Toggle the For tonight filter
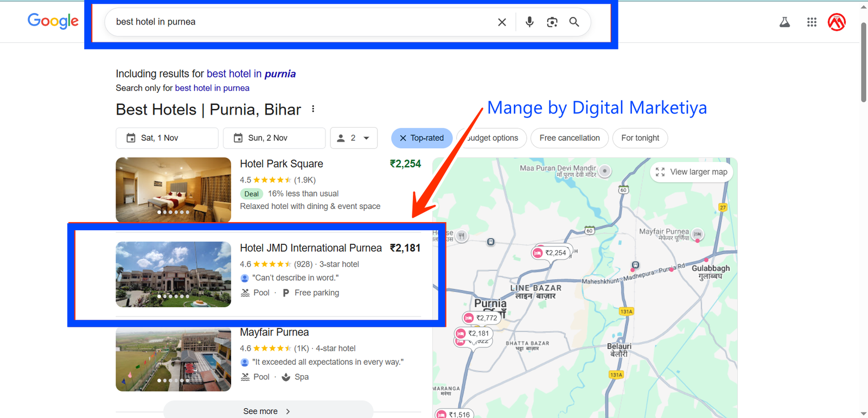The height and width of the screenshot is (418, 868). pyautogui.click(x=640, y=138)
